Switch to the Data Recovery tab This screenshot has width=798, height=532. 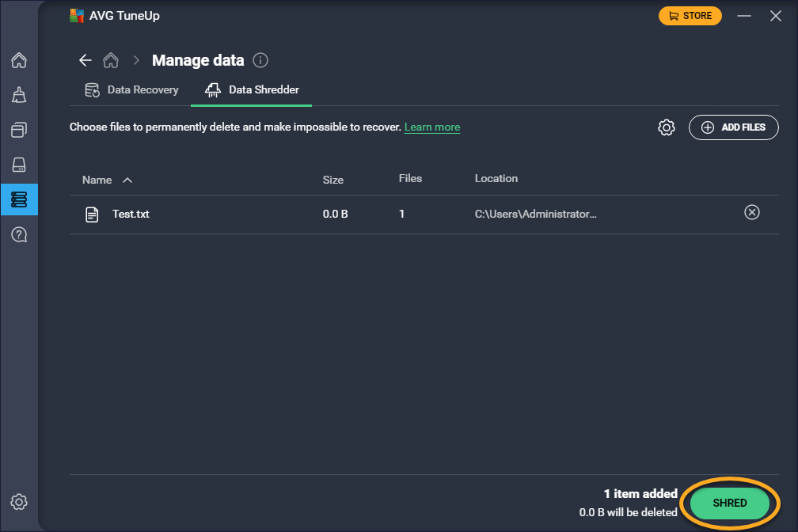(132, 90)
